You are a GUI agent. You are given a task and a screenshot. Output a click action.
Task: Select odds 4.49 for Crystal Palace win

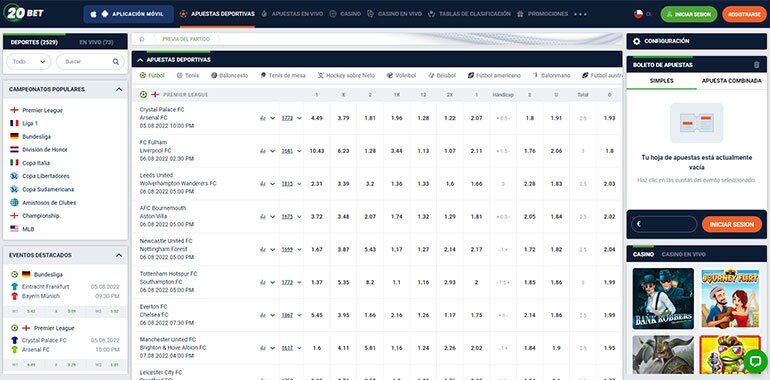coord(317,118)
